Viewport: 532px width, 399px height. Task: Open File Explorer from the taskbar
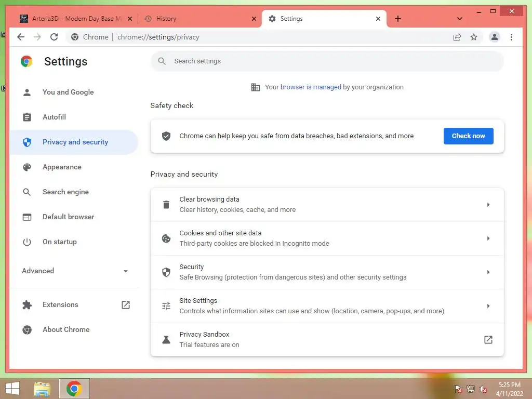pos(42,389)
